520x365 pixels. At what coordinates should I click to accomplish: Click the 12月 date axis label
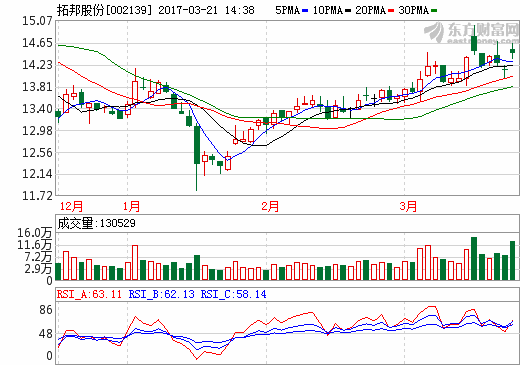click(71, 206)
